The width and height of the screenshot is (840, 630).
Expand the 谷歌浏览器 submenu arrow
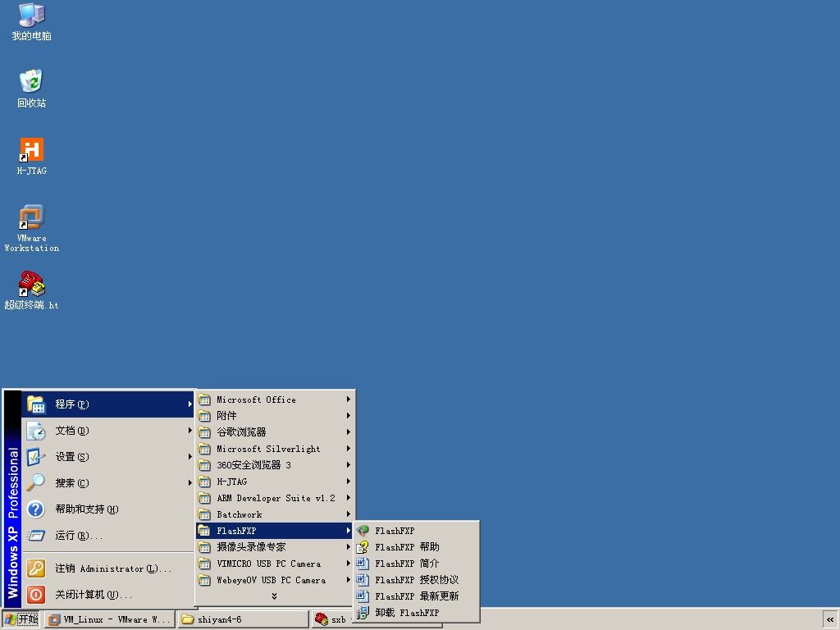click(348, 432)
